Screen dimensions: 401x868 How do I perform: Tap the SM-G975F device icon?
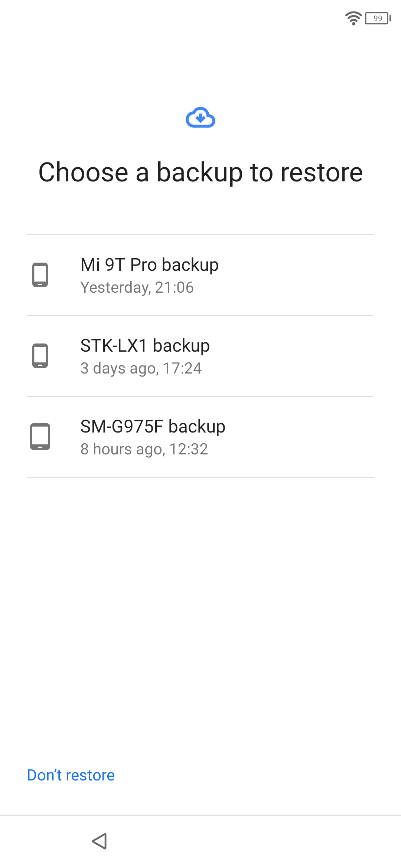(40, 437)
